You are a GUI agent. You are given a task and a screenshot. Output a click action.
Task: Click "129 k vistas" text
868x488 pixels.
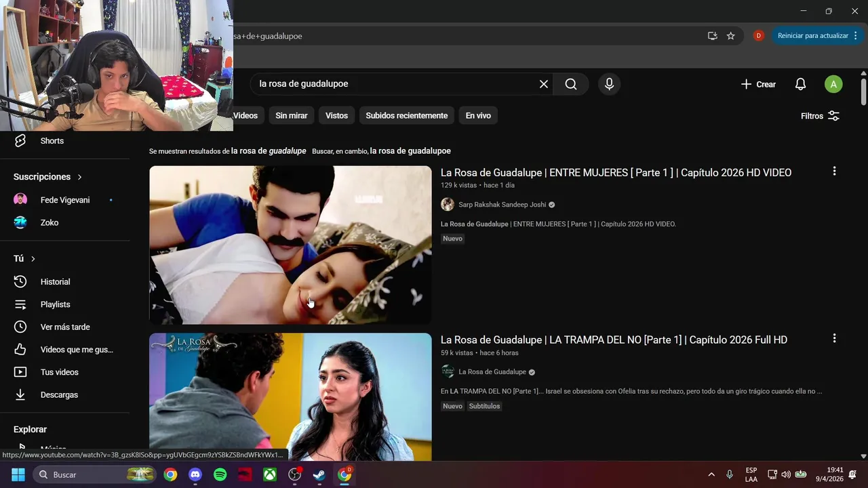click(458, 185)
